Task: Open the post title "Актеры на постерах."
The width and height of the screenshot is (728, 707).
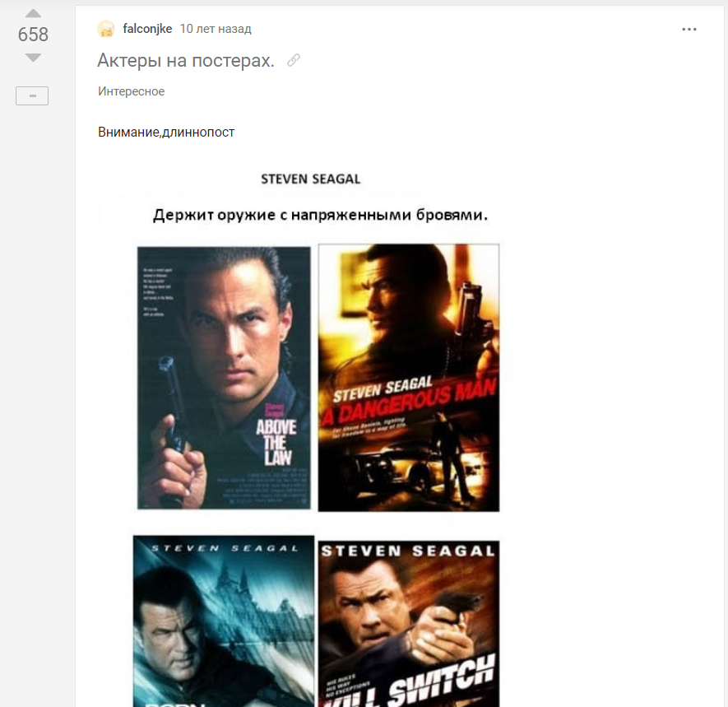Action: point(186,60)
